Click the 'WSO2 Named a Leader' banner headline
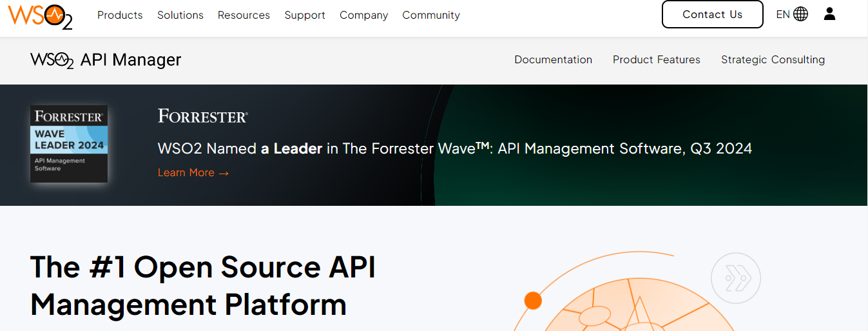868x331 pixels. pos(455,148)
